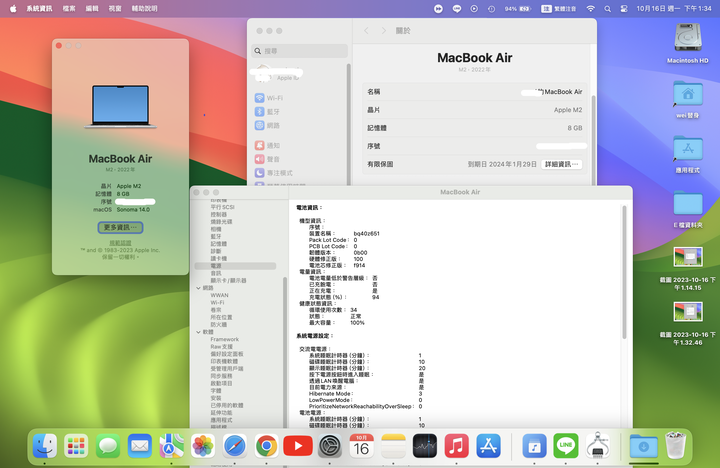Click the 搜尋 field in System Settings
720x468 pixels.
coord(300,50)
